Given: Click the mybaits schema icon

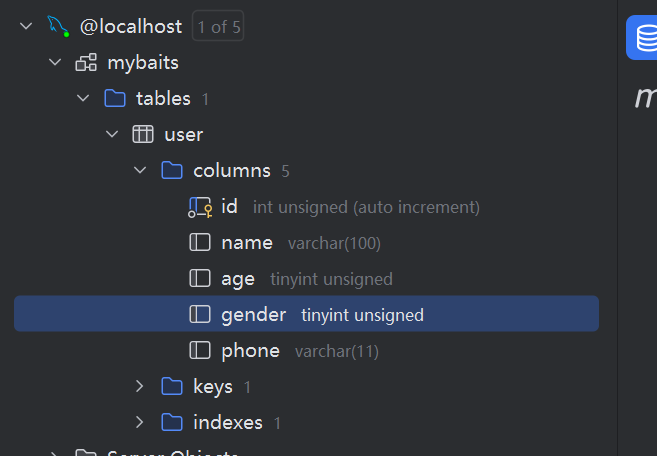Looking at the screenshot, I should coord(86,63).
